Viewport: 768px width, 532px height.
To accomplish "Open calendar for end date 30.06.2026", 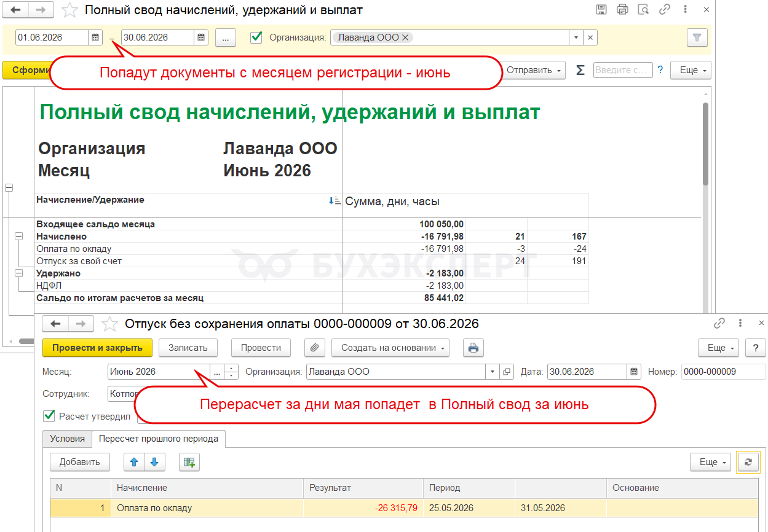I will point(202,37).
